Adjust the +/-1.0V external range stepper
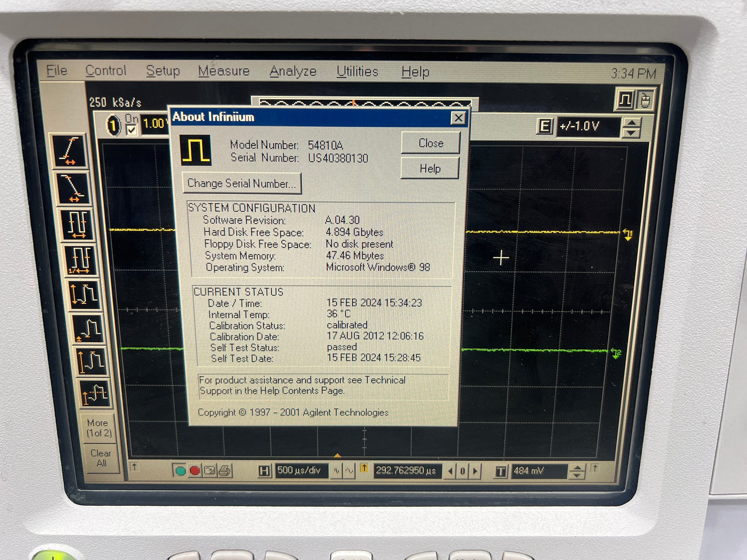 [631, 127]
